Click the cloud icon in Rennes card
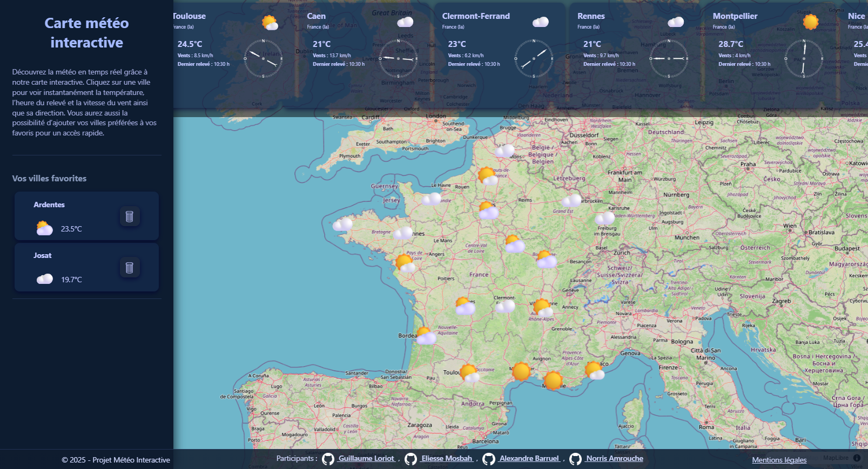The height and width of the screenshot is (469, 868). (676, 22)
